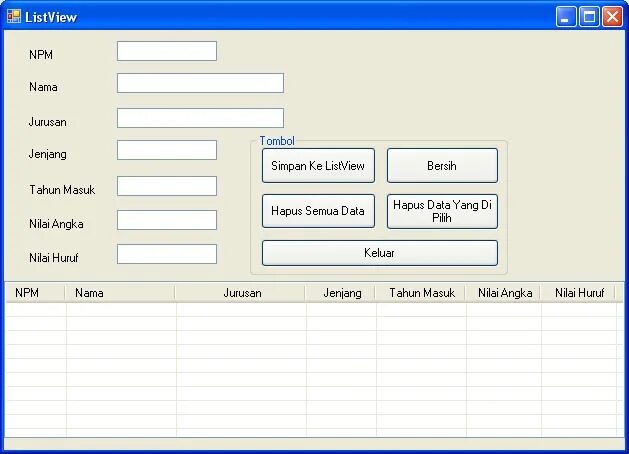Click the Nilai Angka column header

point(502,293)
